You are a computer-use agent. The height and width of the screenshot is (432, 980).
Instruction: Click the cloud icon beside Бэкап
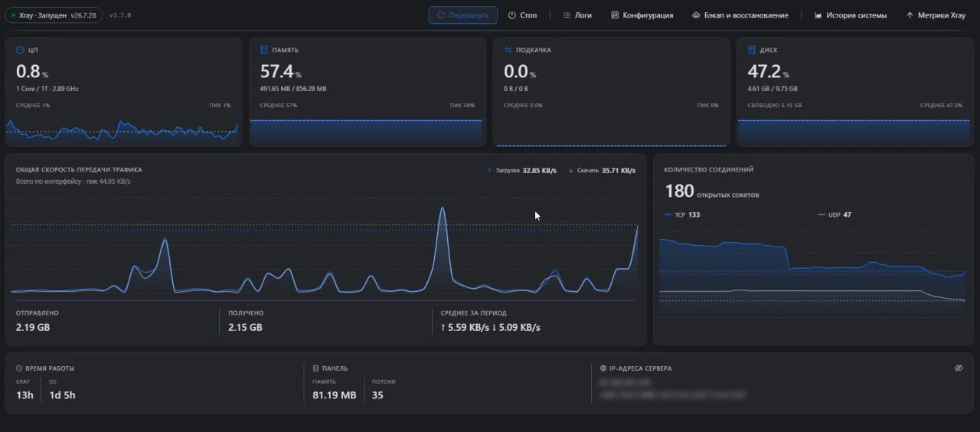696,15
